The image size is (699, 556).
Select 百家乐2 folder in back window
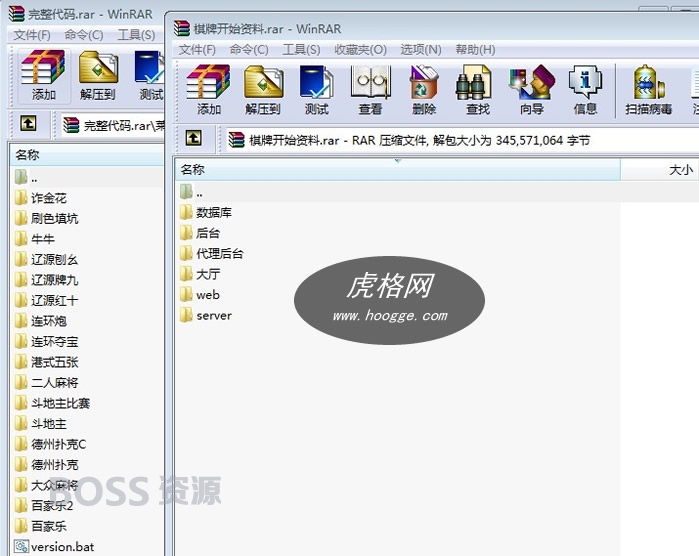tap(44, 506)
